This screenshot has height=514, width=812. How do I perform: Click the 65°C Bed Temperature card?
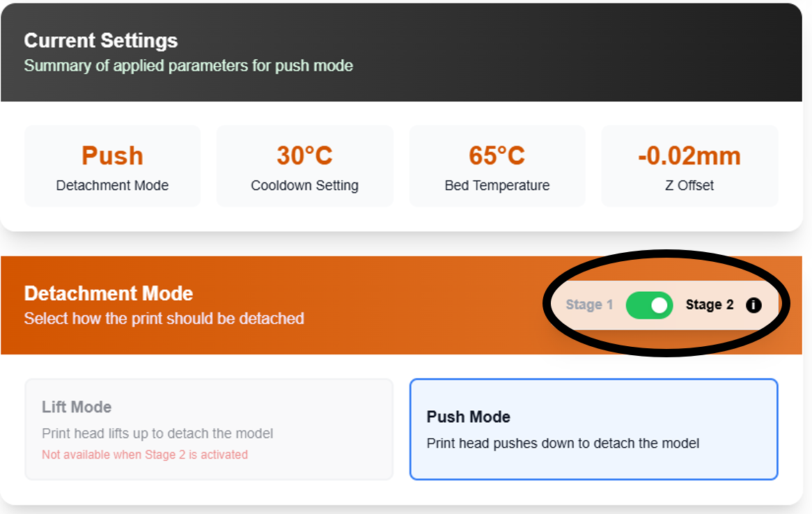click(x=497, y=166)
